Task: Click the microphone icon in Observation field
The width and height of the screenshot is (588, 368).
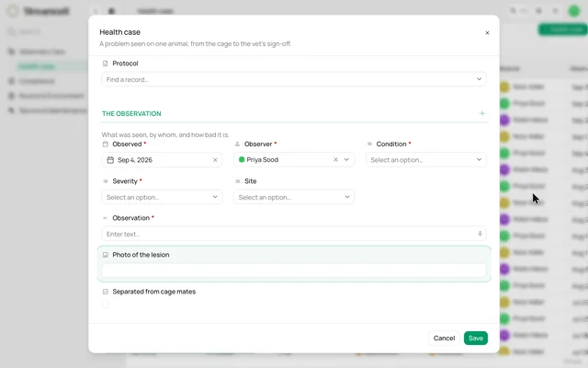Action: tap(480, 234)
